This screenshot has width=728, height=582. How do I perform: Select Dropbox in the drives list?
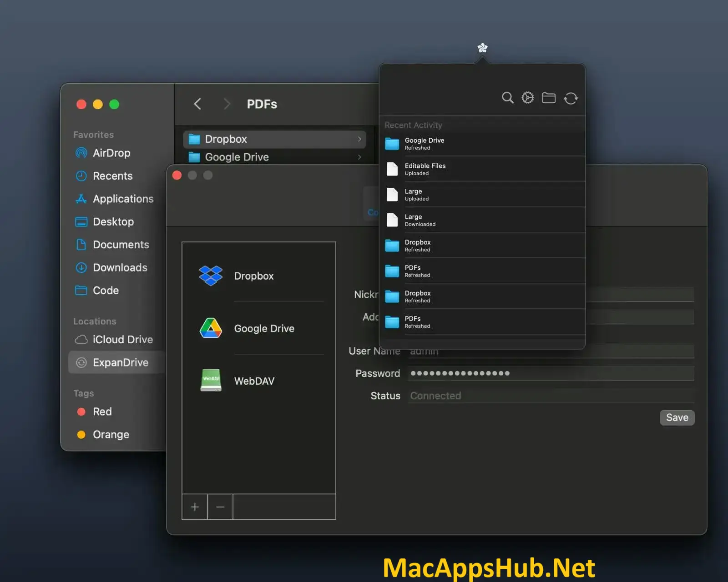pyautogui.click(x=259, y=276)
